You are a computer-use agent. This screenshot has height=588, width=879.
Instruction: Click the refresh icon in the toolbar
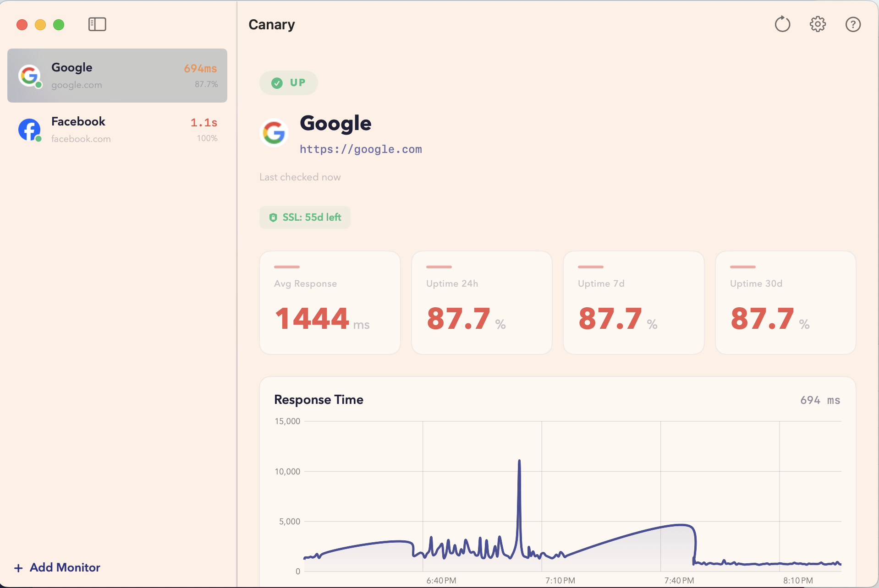(x=782, y=24)
